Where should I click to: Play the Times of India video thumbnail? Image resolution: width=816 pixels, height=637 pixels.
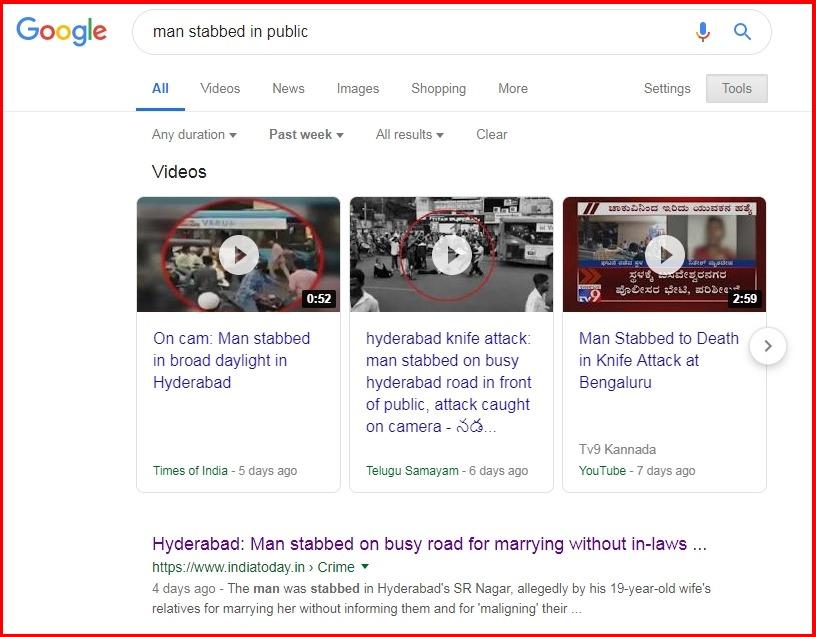(x=238, y=254)
